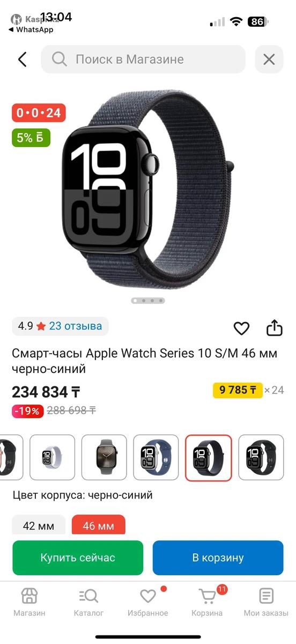Open the 23 отзыва reviews link
This screenshot has height=644, width=296.
click(76, 326)
